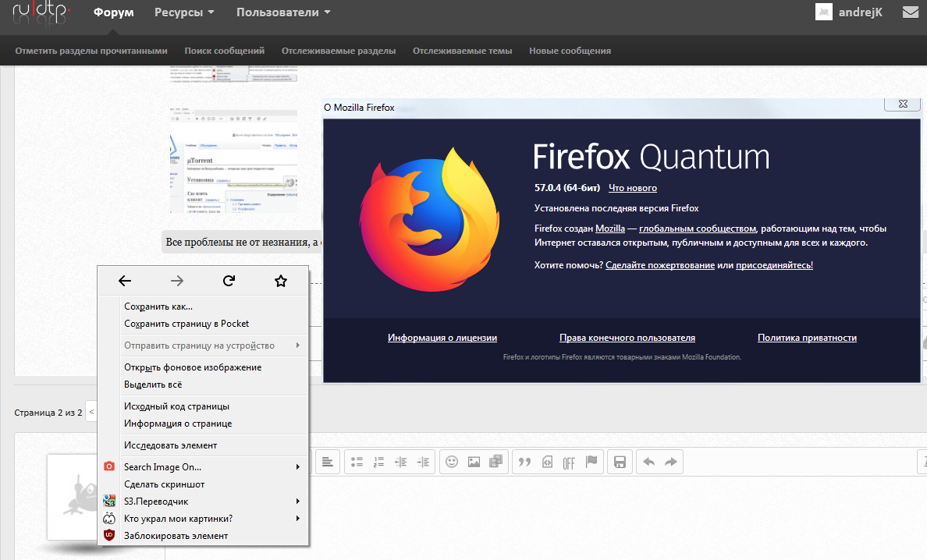
Task: Click the Mozilla link in About dialog
Action: click(x=610, y=228)
